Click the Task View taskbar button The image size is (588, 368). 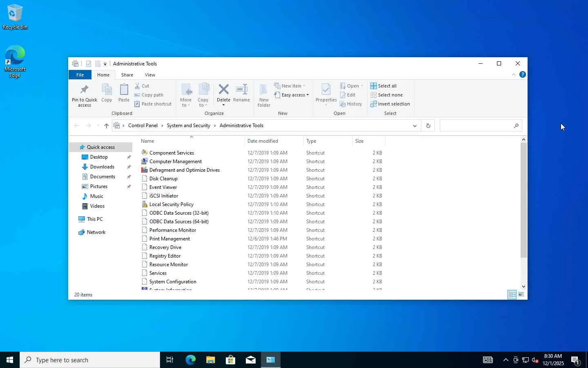[170, 360]
